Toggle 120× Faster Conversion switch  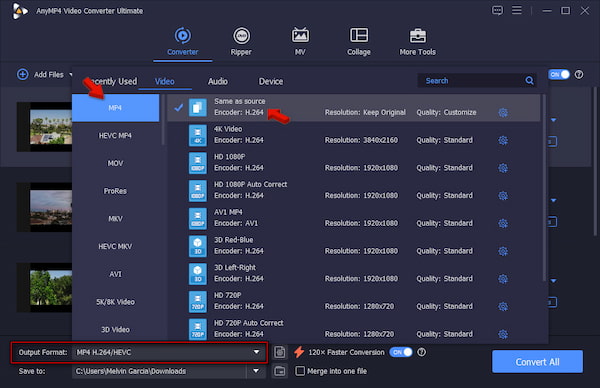click(x=401, y=352)
